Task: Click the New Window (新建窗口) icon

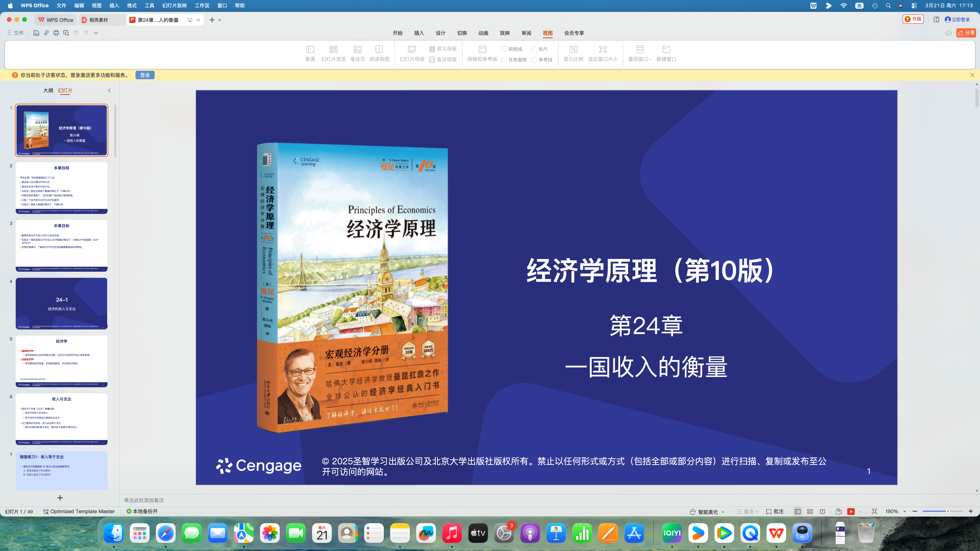Action: pyautogui.click(x=666, y=49)
